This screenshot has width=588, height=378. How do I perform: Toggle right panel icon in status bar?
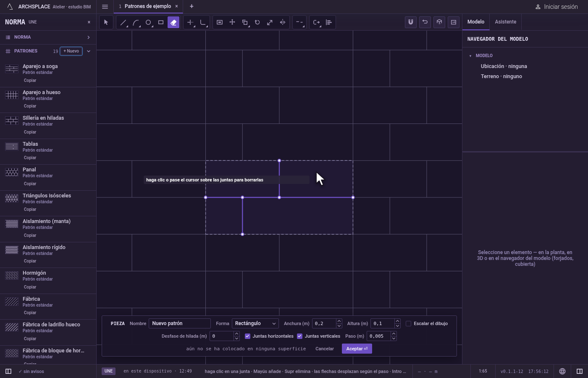(580, 371)
